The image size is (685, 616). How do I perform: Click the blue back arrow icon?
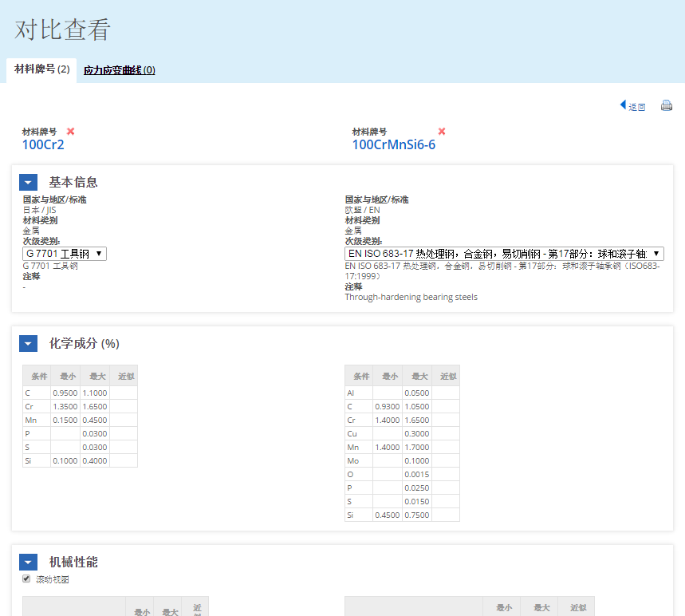[623, 105]
